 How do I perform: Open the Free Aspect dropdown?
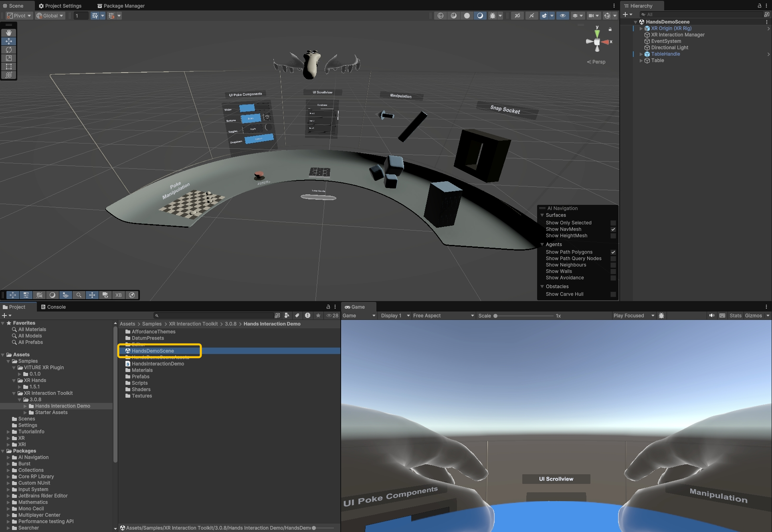point(443,316)
